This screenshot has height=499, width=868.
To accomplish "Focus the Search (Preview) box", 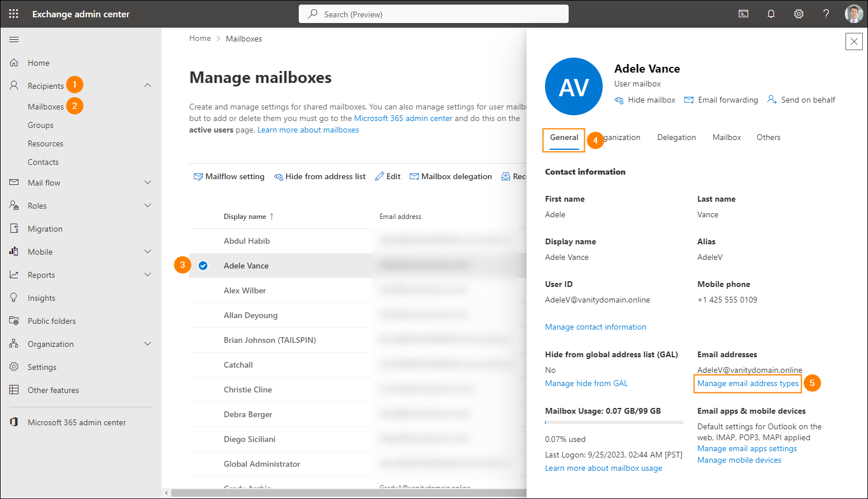I will click(434, 14).
